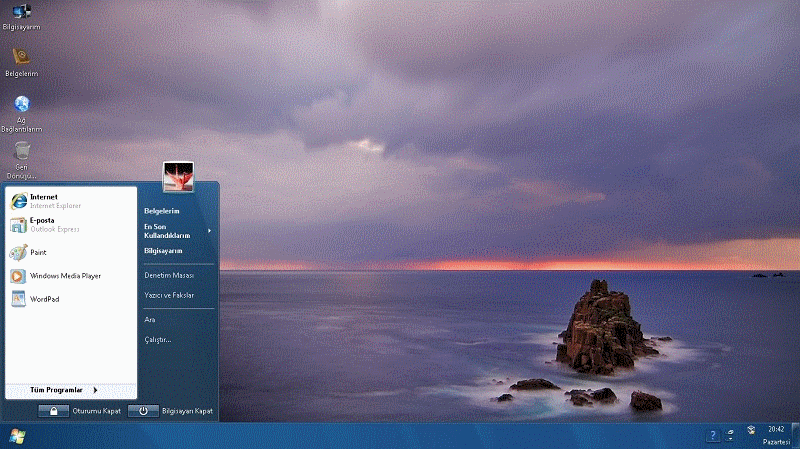Click Ara to search
The image size is (800, 449).
pos(150,319)
